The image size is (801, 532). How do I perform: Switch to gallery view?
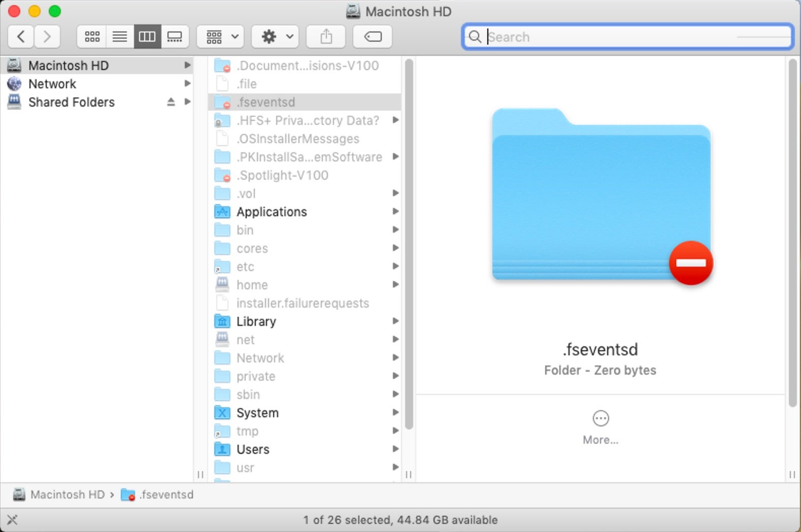(x=175, y=37)
